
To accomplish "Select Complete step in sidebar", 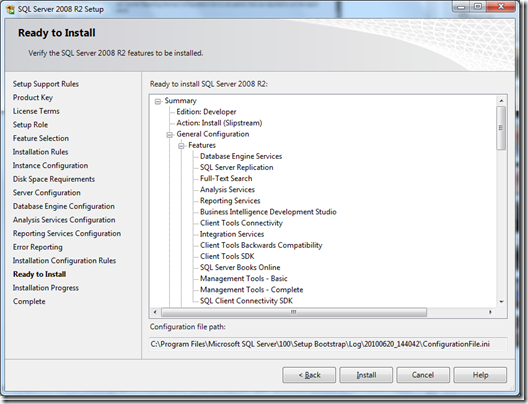I will pyautogui.click(x=29, y=301).
